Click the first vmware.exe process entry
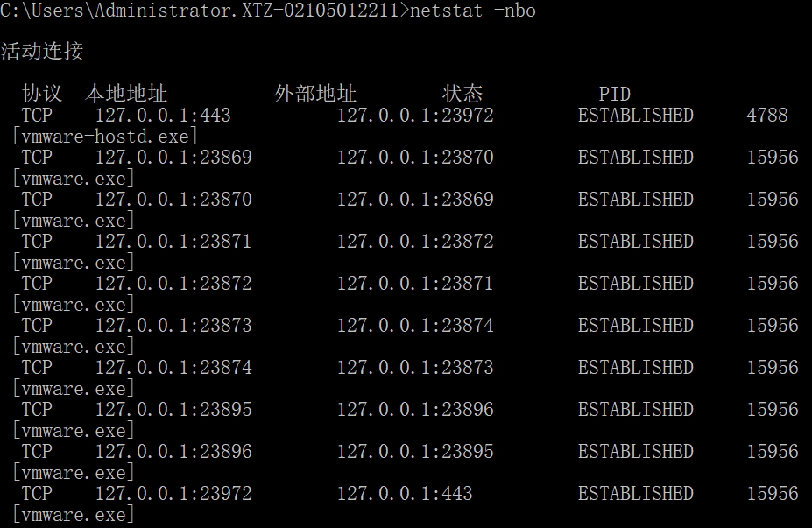Image resolution: width=812 pixels, height=528 pixels. 73,178
